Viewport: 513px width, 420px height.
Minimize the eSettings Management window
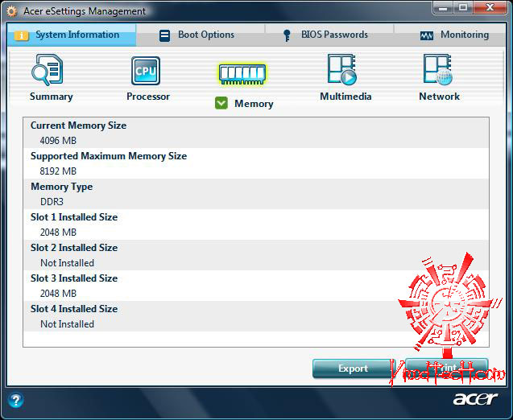tap(443, 8)
